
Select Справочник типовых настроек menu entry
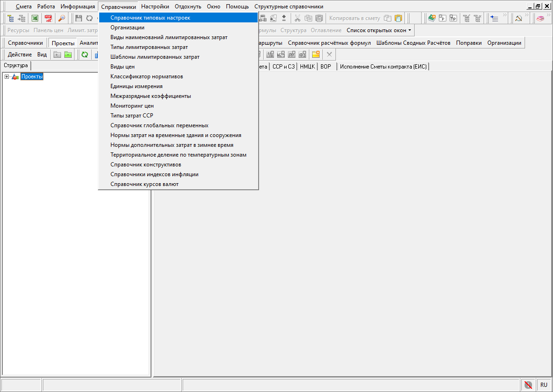(x=150, y=18)
